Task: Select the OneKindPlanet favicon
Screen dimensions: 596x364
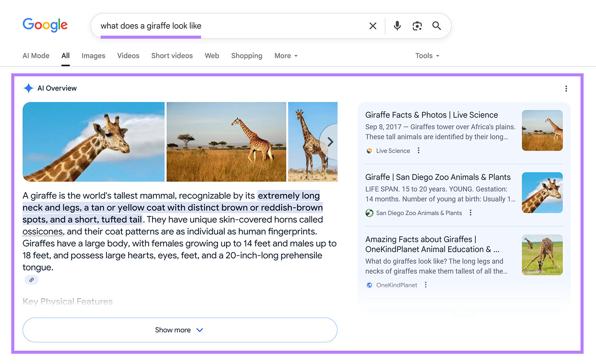Action: click(x=369, y=285)
